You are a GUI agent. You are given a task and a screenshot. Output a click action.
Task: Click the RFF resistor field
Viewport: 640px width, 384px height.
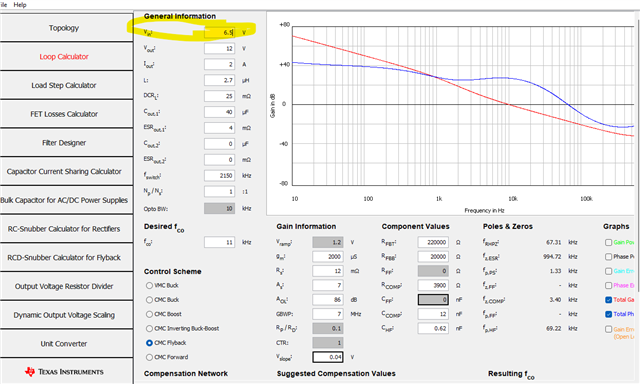433,271
